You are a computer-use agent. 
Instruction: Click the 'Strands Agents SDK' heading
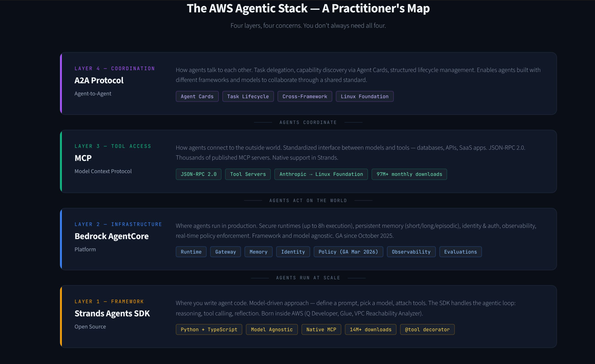coord(112,313)
